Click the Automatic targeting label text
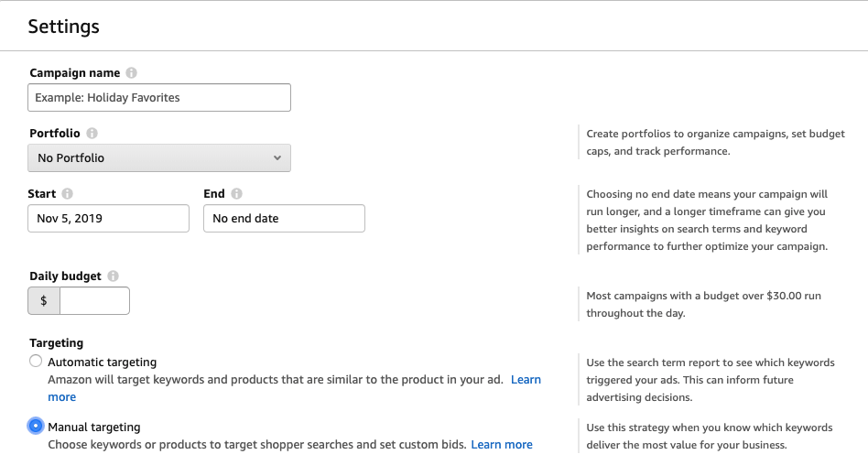The height and width of the screenshot is (476, 868). (x=102, y=362)
